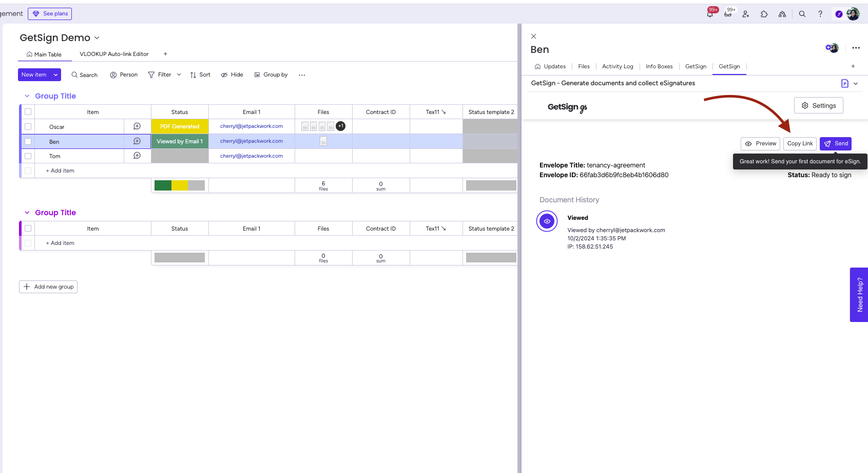The width and height of the screenshot is (868, 473).
Task: Open the apps puzzle-piece icon
Action: 764,14
